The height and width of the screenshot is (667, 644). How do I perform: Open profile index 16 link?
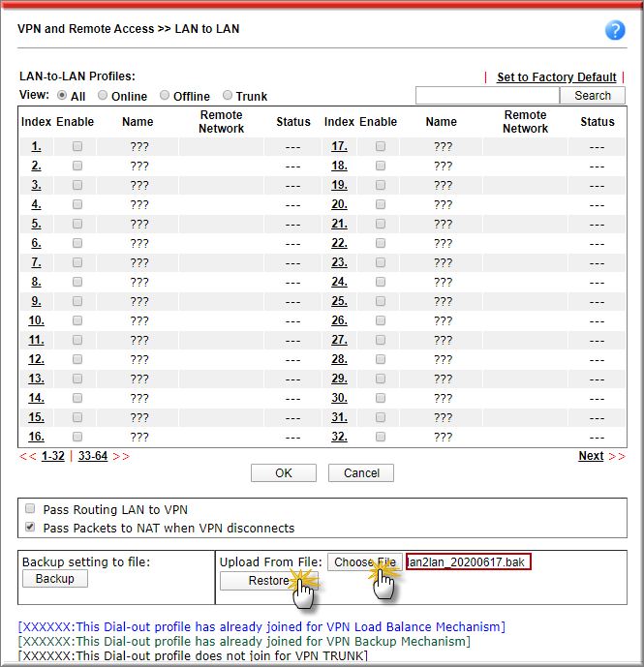tap(36, 437)
